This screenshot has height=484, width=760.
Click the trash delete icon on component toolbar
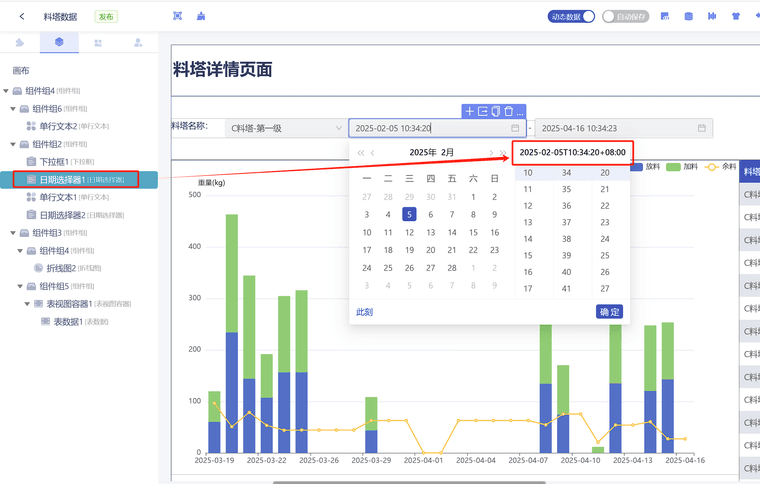click(x=508, y=111)
